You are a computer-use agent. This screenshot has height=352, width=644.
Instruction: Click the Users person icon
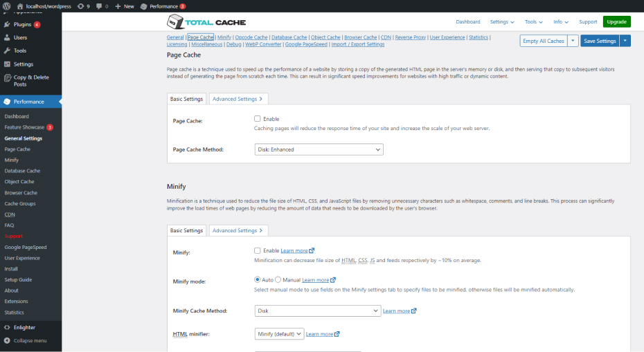(7, 37)
